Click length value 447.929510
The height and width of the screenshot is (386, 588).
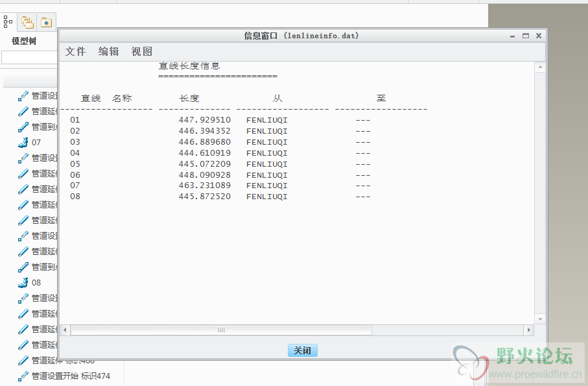(x=204, y=120)
